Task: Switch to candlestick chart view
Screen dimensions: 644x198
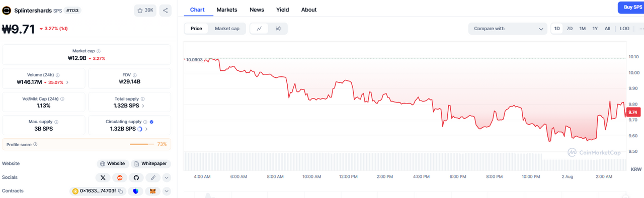Action: click(278, 29)
